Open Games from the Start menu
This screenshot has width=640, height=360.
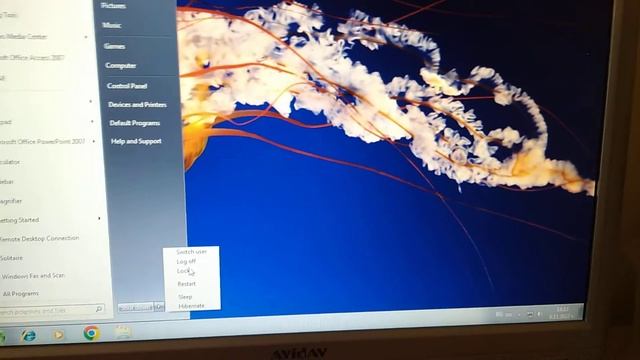pos(114,46)
